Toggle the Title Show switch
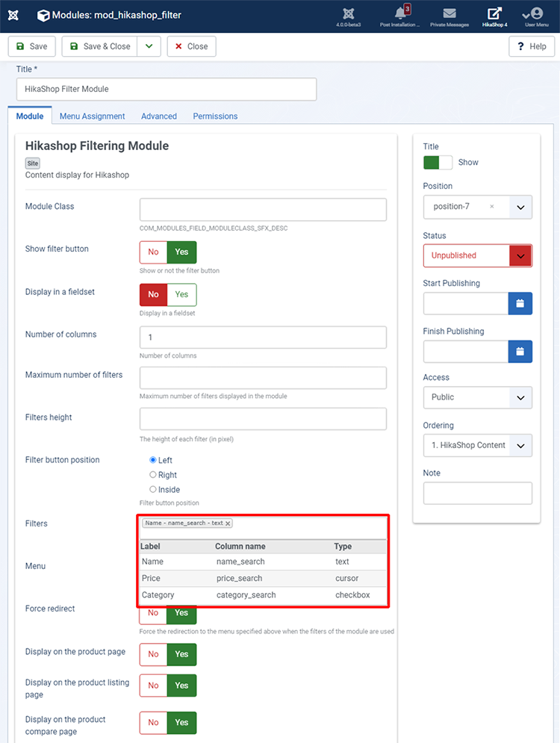The height and width of the screenshot is (743, 560). [x=438, y=163]
